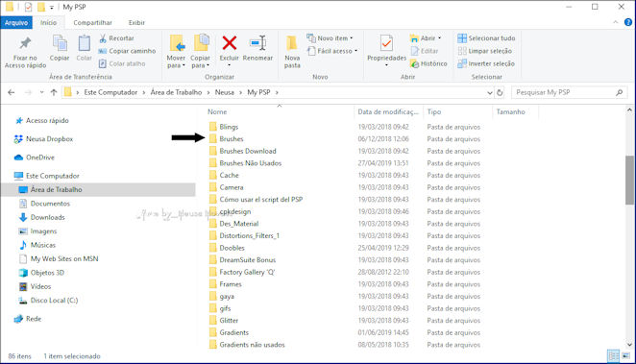Refresh the My PSP folder view
This screenshot has height=364, width=636.
pyautogui.click(x=500, y=92)
